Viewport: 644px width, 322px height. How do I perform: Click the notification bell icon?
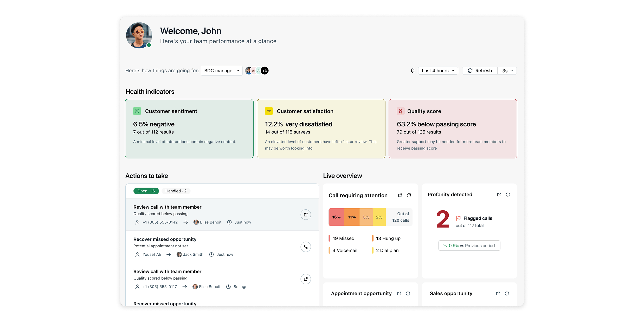click(413, 71)
